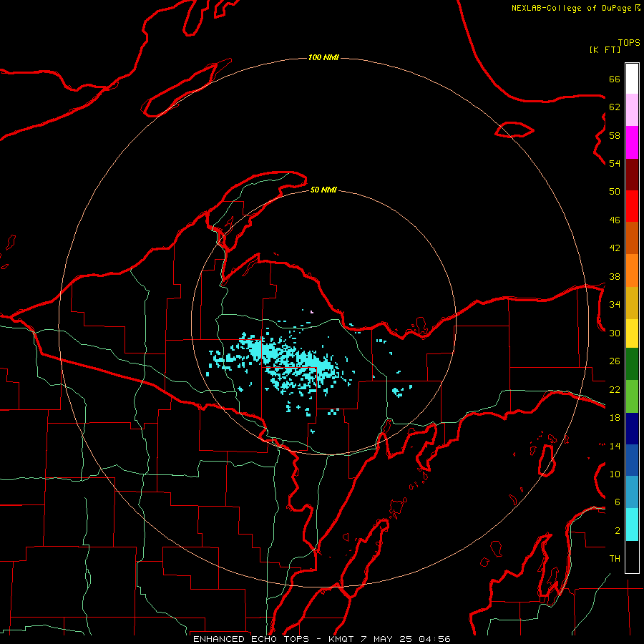644x644 pixels.
Task: Click the "50 NMI" range ring label
Action: click(323, 190)
